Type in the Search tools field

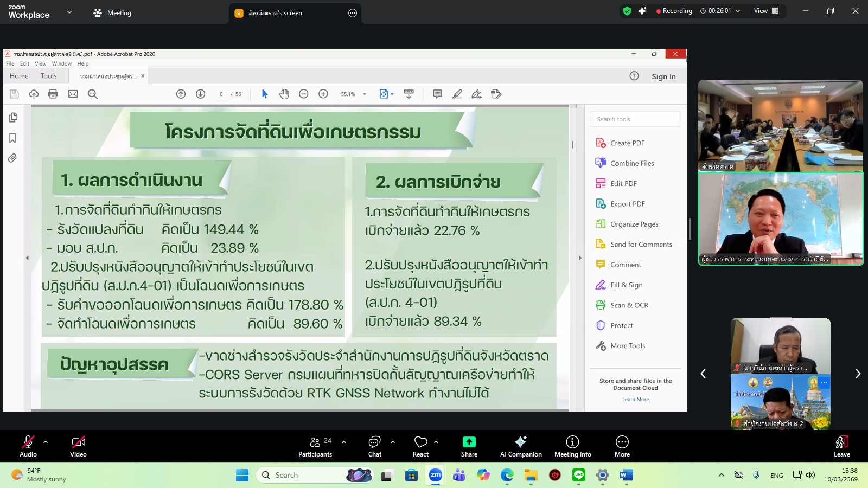coord(635,119)
